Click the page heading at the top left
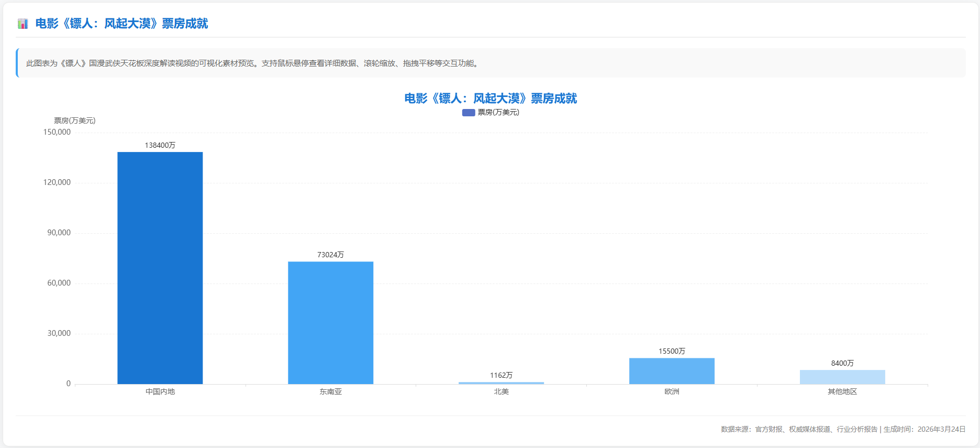 [121, 24]
